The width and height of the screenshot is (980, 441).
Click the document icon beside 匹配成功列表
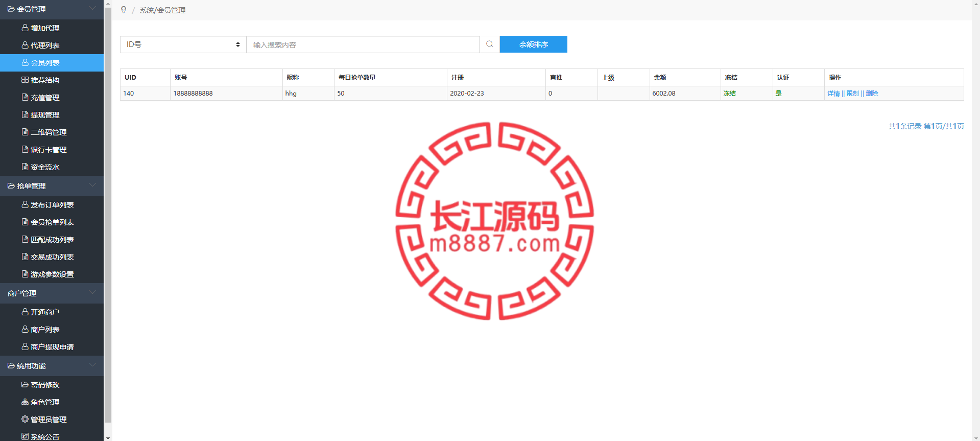point(25,239)
